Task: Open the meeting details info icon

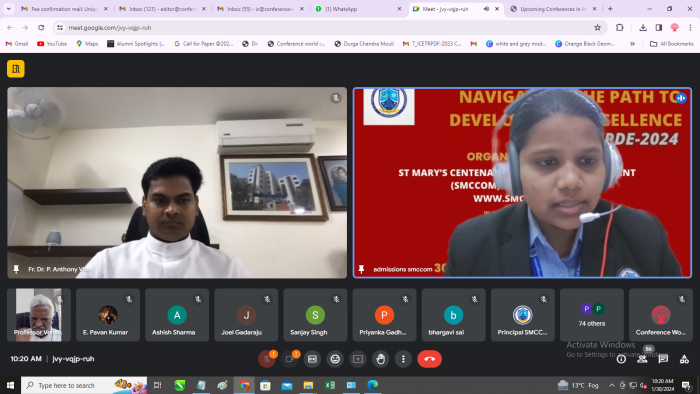Action: click(621, 359)
